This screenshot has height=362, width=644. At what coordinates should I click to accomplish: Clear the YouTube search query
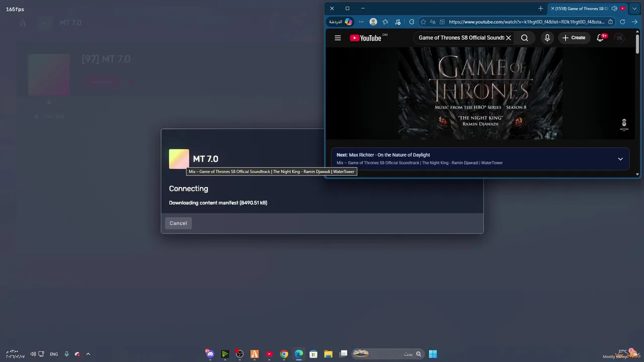point(508,38)
